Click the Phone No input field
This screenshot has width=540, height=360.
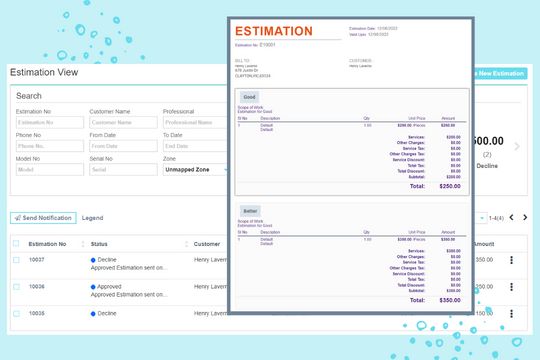pyautogui.click(x=50, y=146)
